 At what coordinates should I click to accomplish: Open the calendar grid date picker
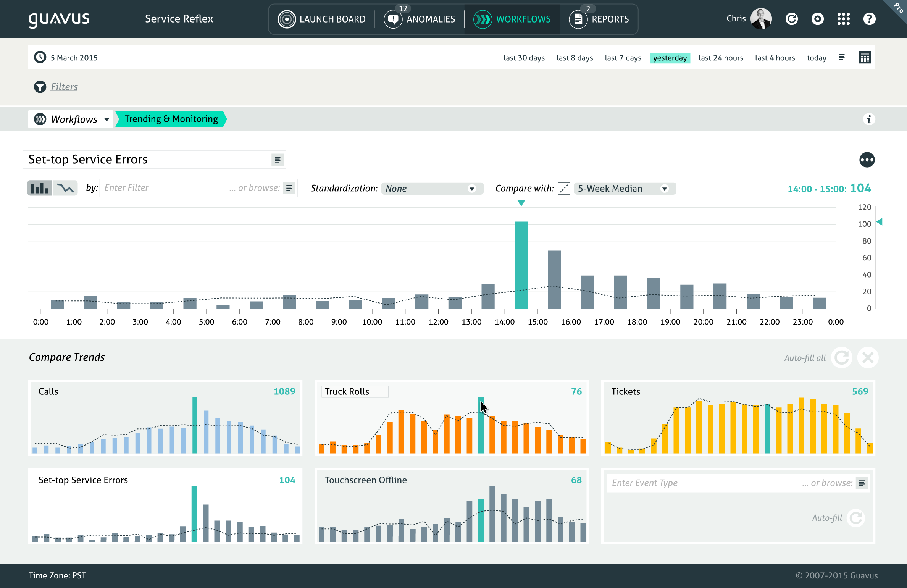(865, 58)
